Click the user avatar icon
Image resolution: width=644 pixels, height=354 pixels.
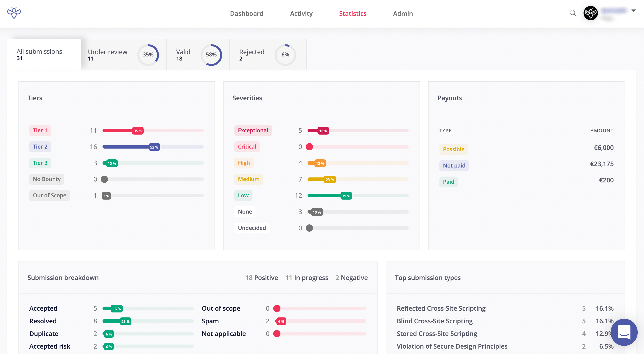point(590,13)
